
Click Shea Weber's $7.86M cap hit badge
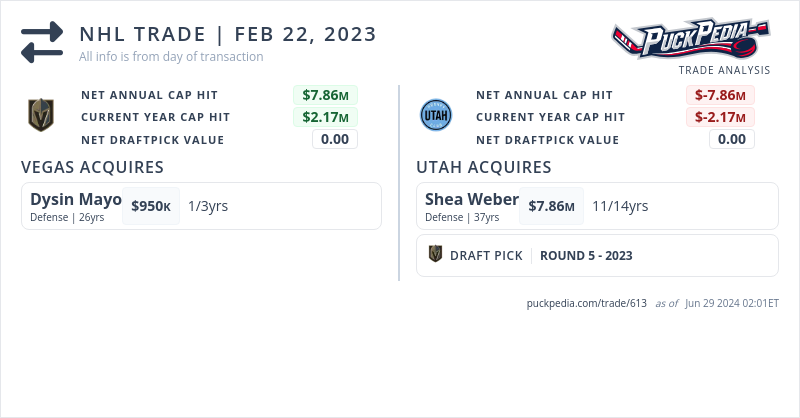[x=551, y=206]
